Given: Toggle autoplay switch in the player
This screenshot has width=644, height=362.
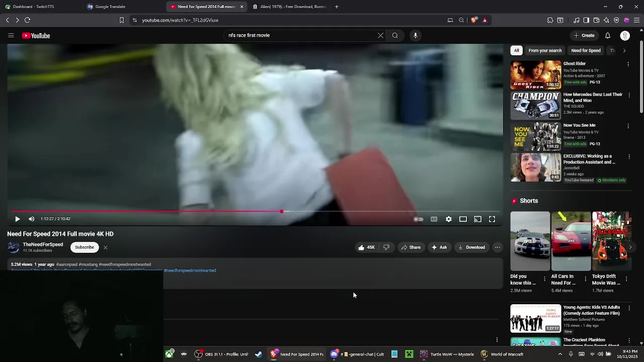Looking at the screenshot, I should 418,219.
